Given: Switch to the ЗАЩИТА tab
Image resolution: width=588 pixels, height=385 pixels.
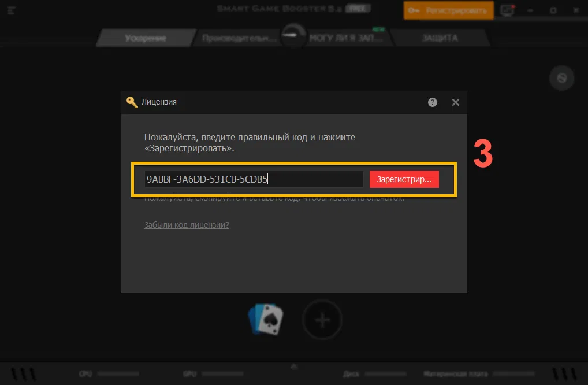Looking at the screenshot, I should point(440,38).
